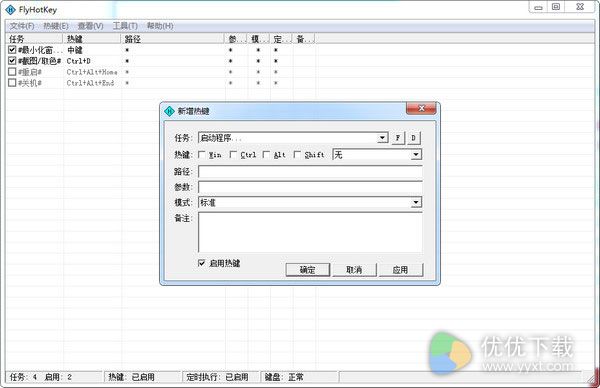This screenshot has height=388, width=600.
Task: Click the 应用 button
Action: [x=401, y=270]
